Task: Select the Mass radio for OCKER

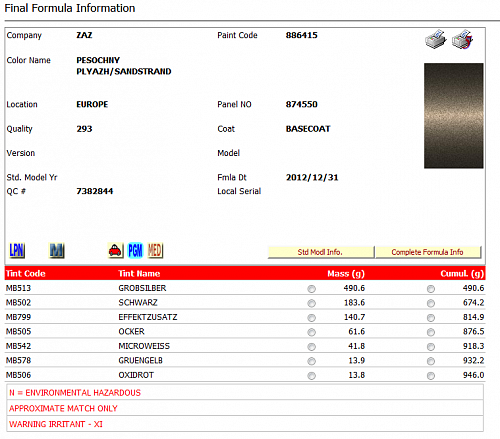Action: click(x=312, y=332)
